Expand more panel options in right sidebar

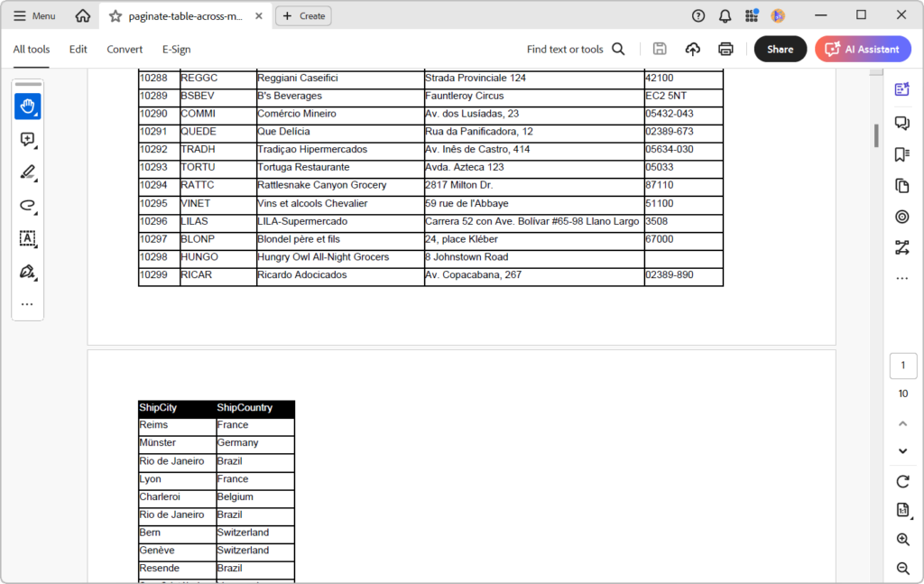click(x=902, y=278)
